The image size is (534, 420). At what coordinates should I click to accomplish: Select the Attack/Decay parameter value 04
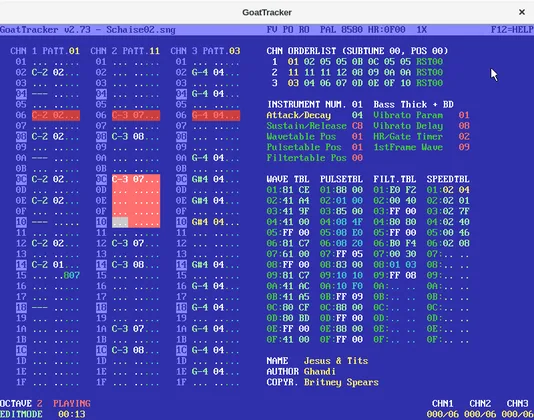click(x=357, y=115)
